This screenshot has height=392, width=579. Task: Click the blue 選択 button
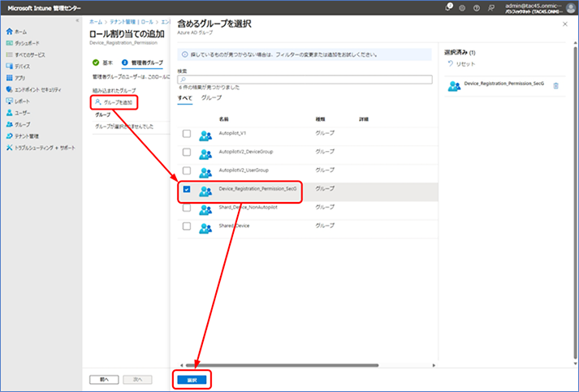pyautogui.click(x=192, y=380)
